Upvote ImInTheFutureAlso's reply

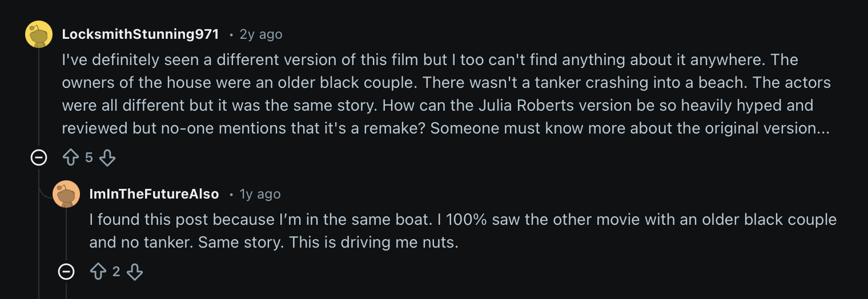(x=98, y=272)
